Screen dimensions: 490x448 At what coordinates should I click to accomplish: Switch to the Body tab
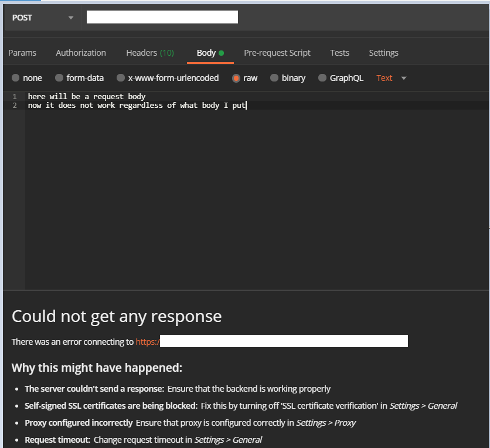(206, 52)
